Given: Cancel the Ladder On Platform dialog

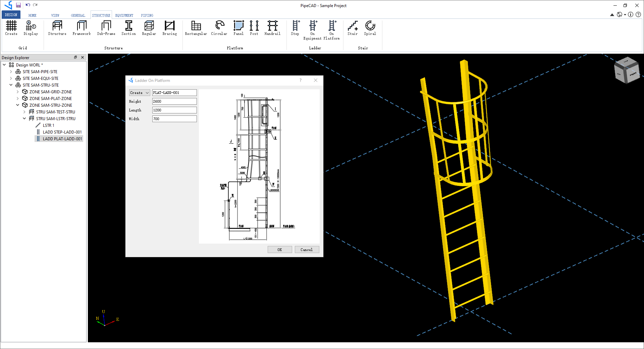Looking at the screenshot, I should click(307, 249).
